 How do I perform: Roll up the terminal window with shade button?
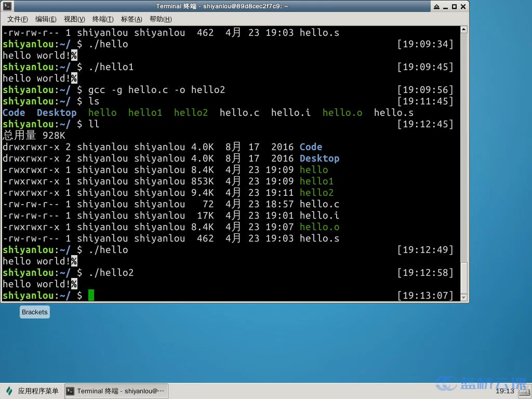coord(436,6)
